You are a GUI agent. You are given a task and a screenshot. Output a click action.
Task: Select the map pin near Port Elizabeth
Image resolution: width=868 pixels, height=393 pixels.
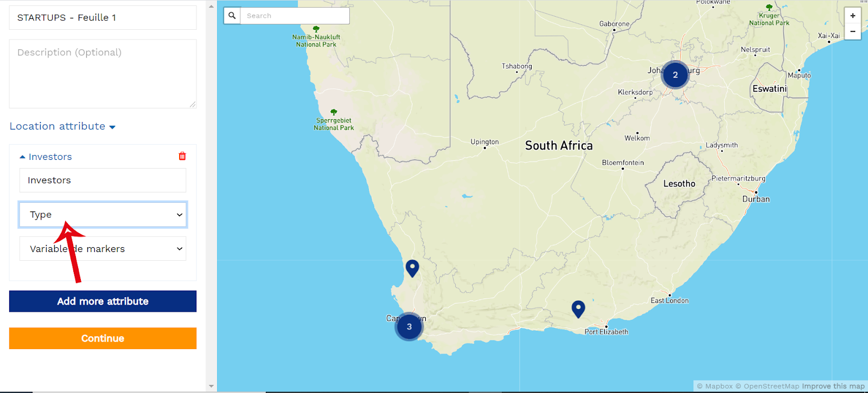[x=578, y=309]
